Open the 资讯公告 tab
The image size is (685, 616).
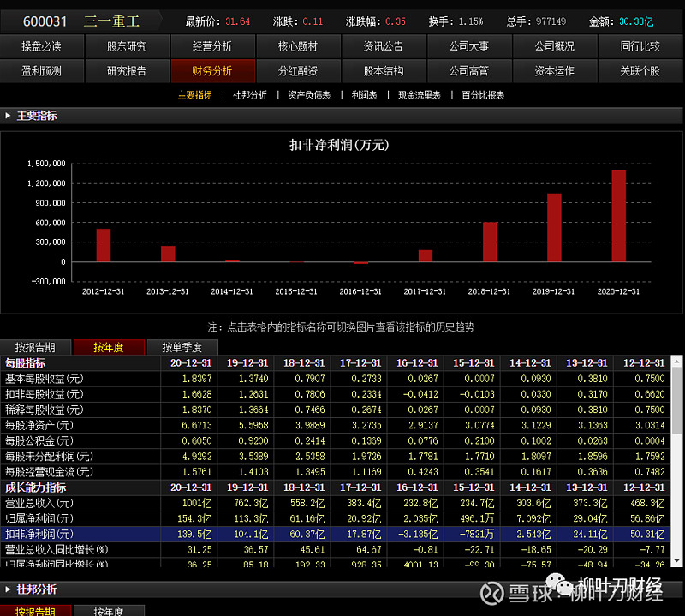(x=384, y=46)
